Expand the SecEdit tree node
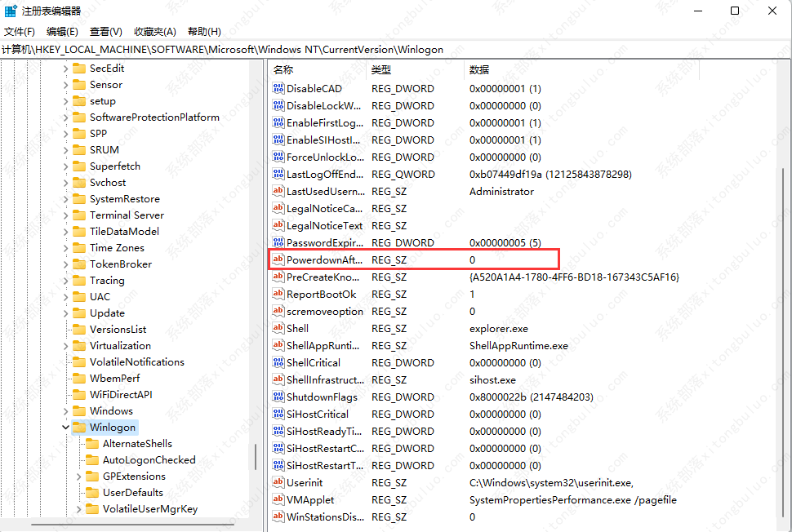Screen dimensions: 792x532 (66, 68)
